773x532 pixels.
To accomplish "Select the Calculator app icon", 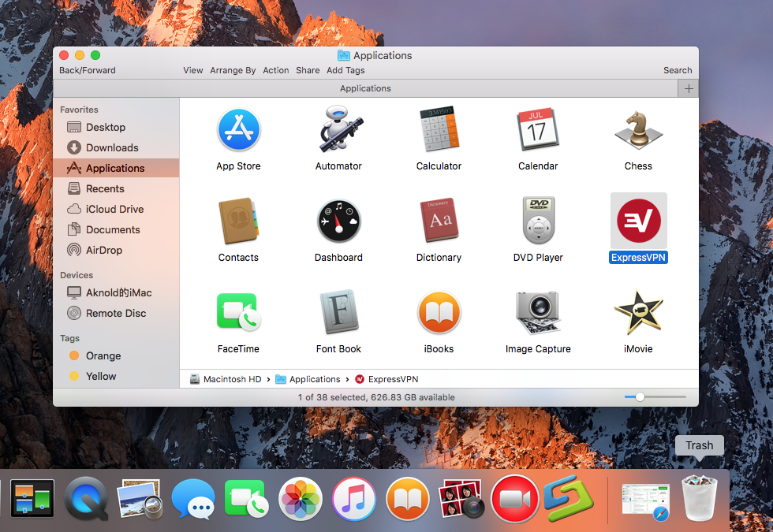I will 439,129.
